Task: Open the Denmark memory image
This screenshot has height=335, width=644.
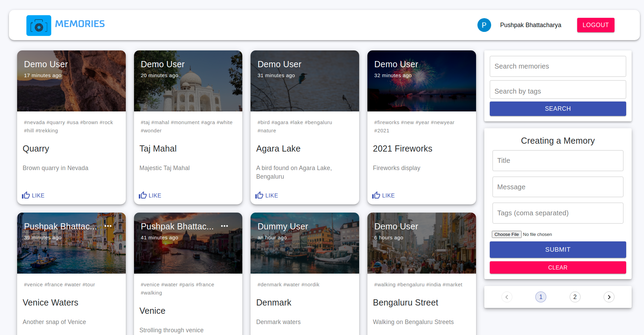Action: coord(305,243)
